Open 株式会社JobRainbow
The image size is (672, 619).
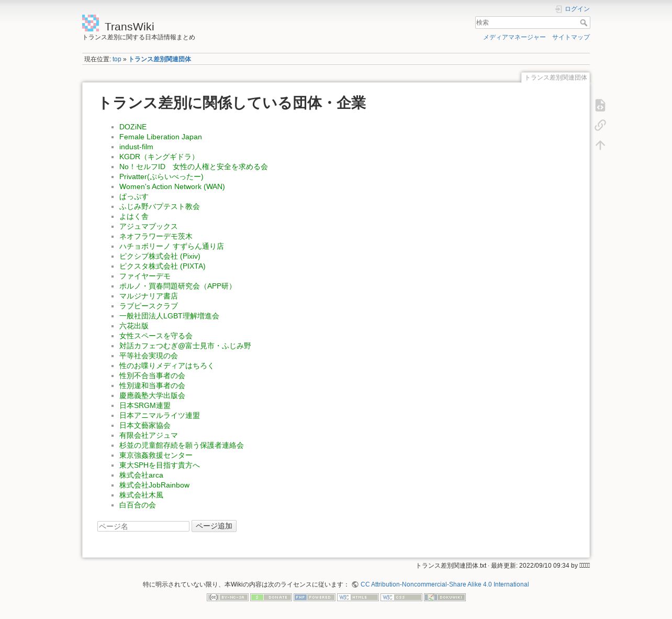[154, 485]
